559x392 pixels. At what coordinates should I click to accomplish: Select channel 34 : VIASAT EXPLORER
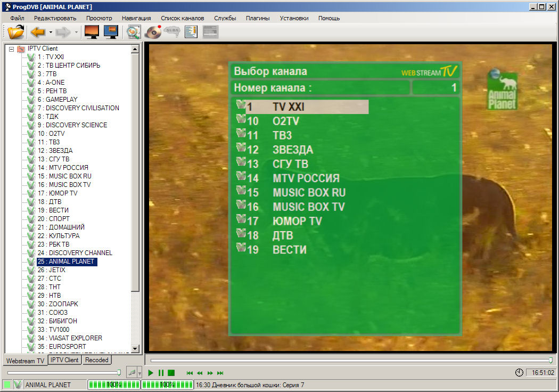[70, 338]
